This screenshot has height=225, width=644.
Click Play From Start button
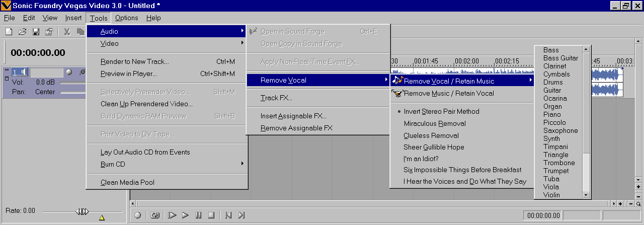[172, 215]
